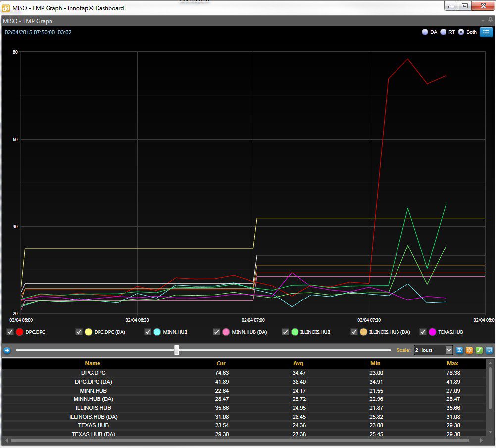Click the yellow DPC.DPC (DA) color swatch
The image size is (496, 448).
88,332
